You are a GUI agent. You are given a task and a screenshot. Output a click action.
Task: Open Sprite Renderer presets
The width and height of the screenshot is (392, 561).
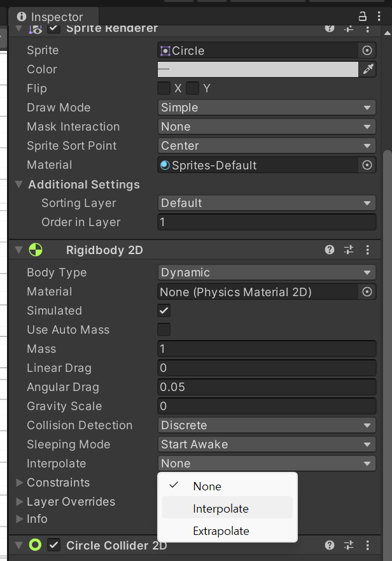click(349, 29)
